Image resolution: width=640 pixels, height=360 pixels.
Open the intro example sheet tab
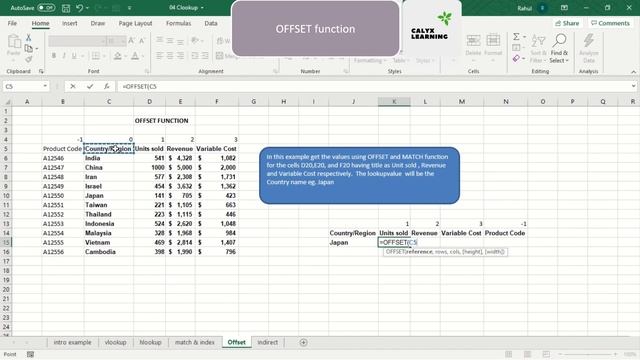[x=72, y=342]
